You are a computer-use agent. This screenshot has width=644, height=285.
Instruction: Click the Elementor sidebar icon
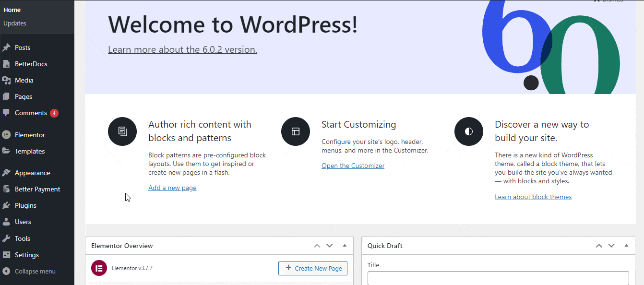6,135
